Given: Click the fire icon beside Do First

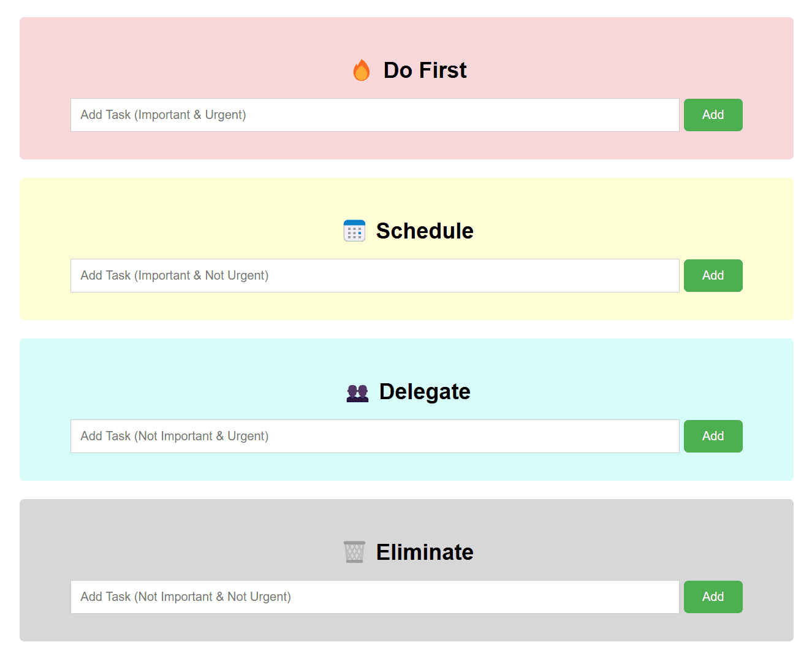Looking at the screenshot, I should [x=362, y=70].
